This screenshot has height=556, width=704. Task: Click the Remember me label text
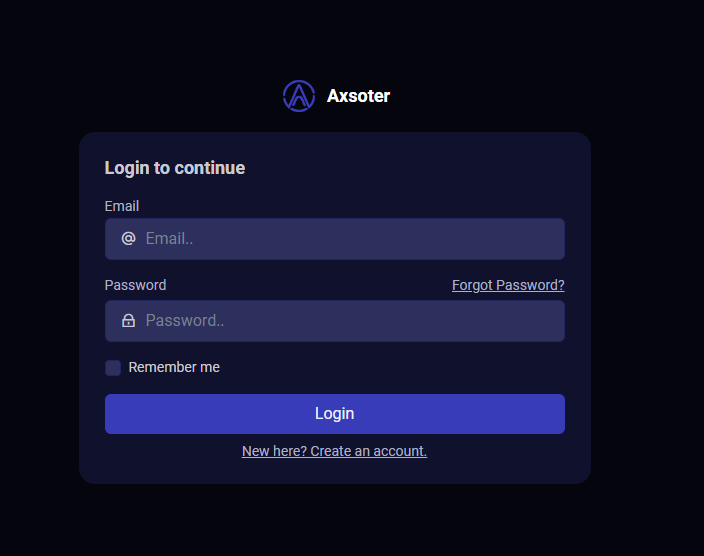coord(174,367)
